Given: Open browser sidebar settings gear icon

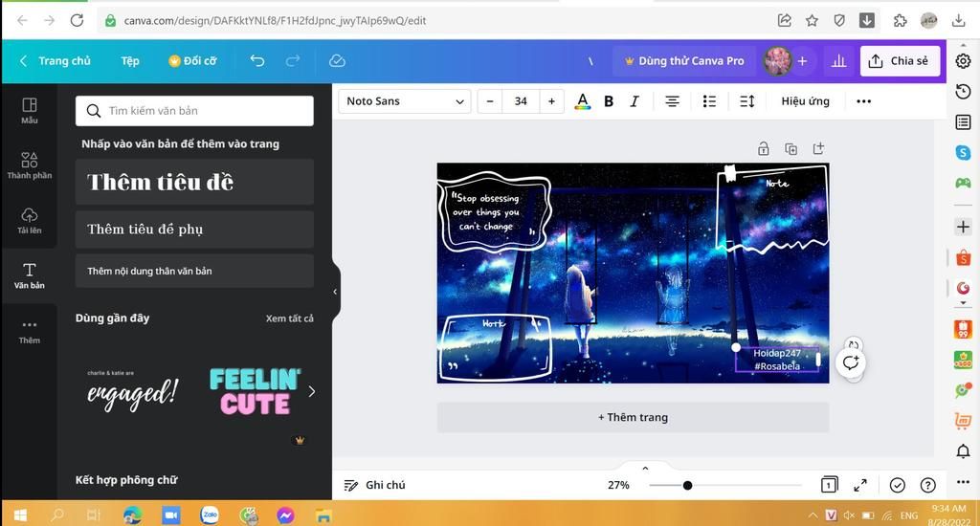Looking at the screenshot, I should click(x=963, y=60).
